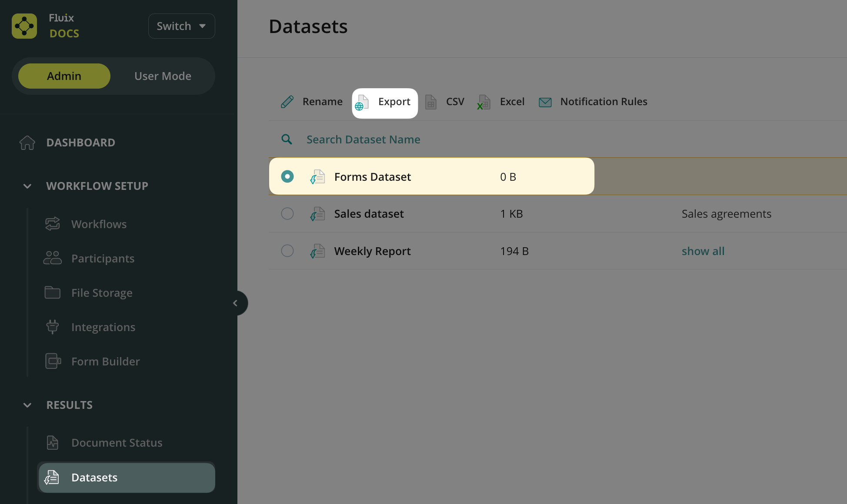This screenshot has height=504, width=847.
Task: Collapse the Results section chevron
Action: point(27,405)
